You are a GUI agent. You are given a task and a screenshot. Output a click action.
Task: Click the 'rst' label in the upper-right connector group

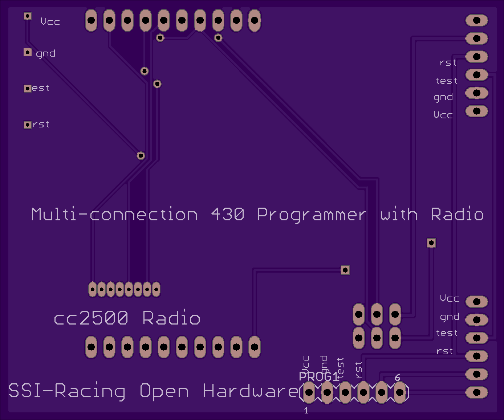(x=448, y=63)
